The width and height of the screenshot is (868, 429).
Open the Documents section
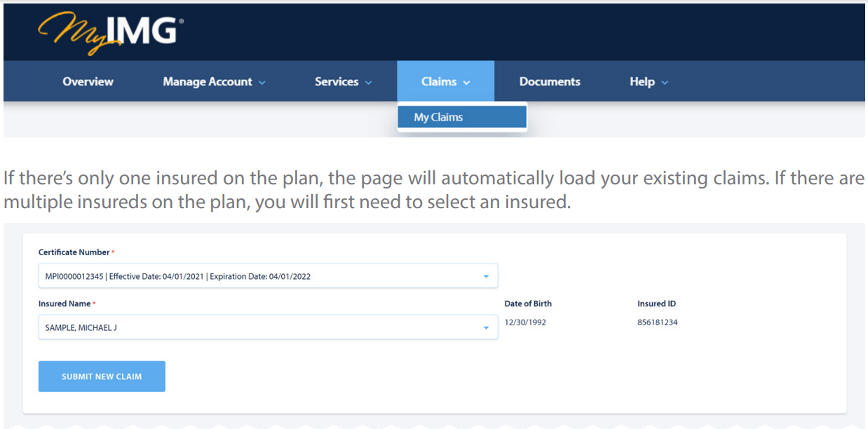550,81
